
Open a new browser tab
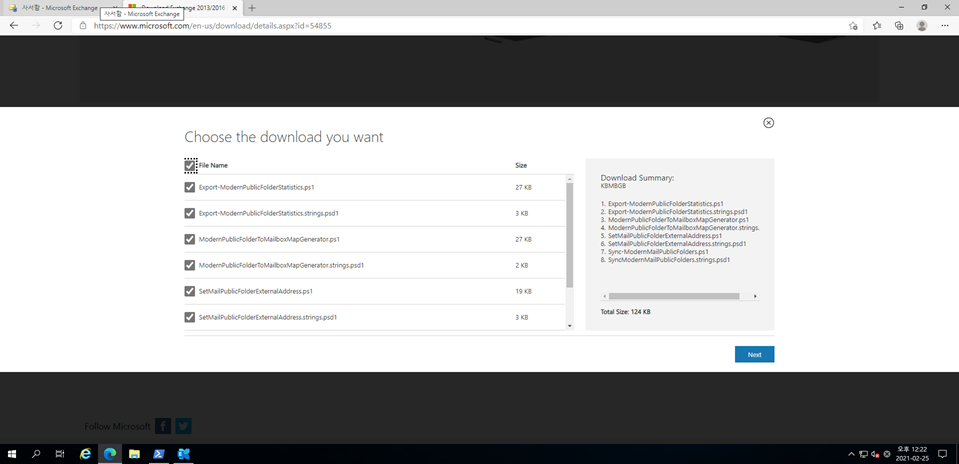pyautogui.click(x=252, y=8)
